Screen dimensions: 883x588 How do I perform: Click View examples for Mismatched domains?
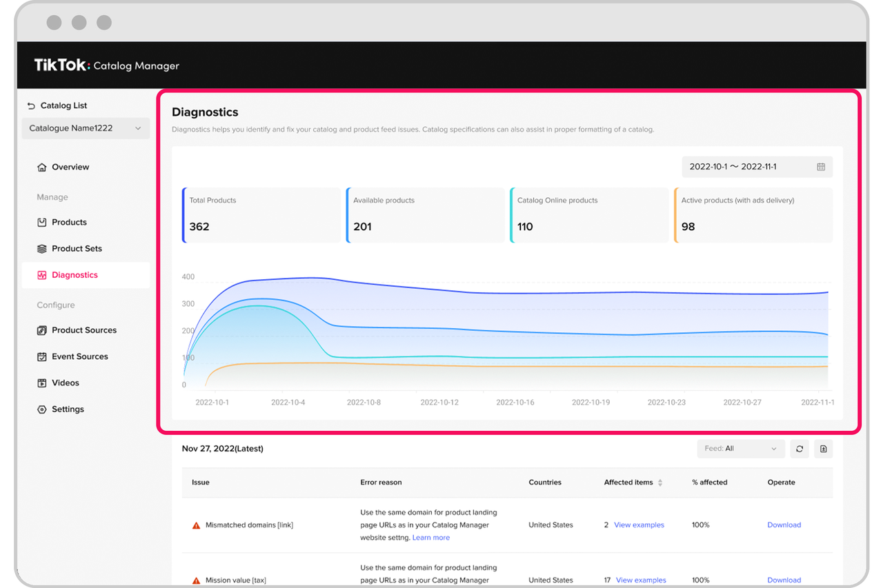click(639, 525)
